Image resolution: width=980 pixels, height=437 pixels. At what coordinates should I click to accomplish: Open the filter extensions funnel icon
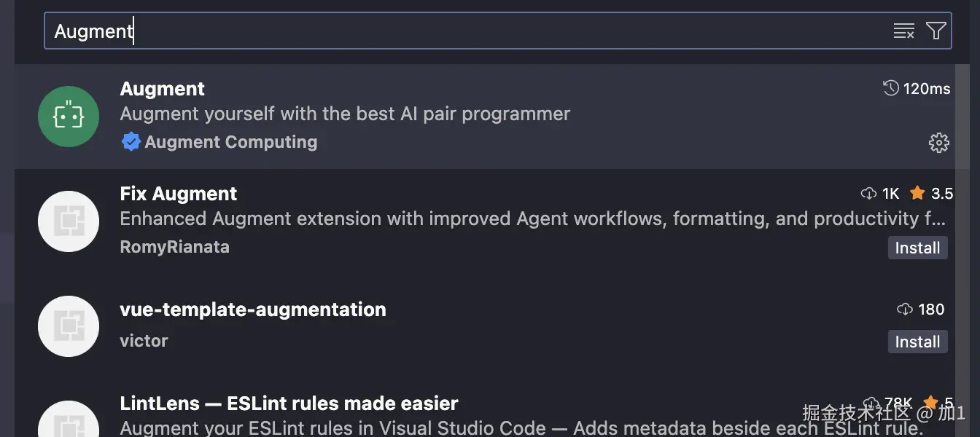936,31
